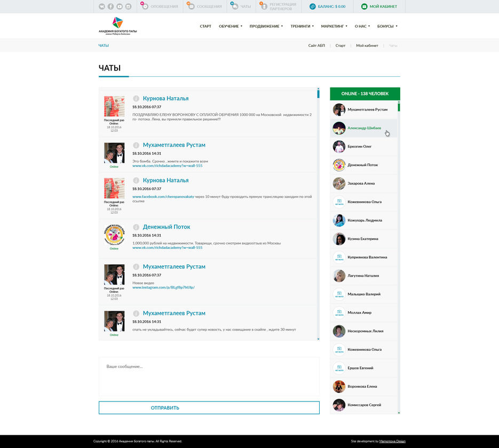Click the Академия Богатого Папы logo
The image size is (499, 448).
(x=117, y=26)
